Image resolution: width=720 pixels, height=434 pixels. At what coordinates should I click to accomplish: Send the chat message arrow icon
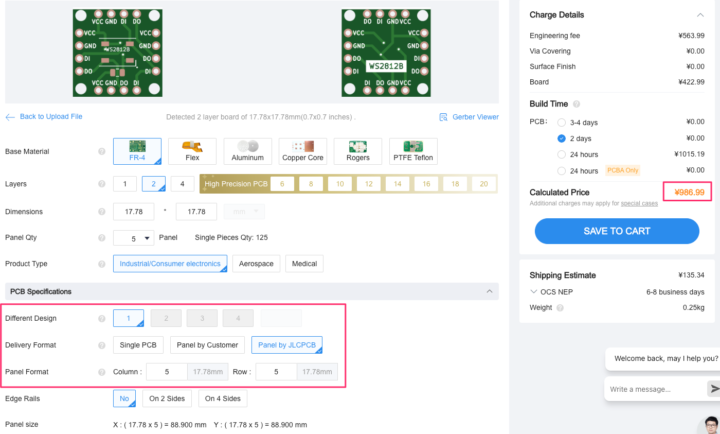click(713, 388)
